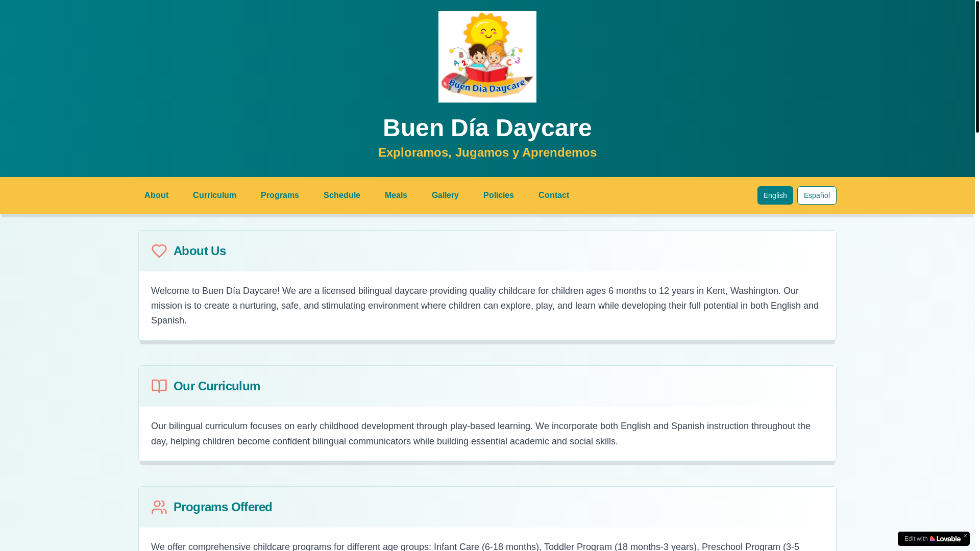Screen dimensions: 980x551
Task: Click the heart icon beside About Us
Action: [159, 251]
